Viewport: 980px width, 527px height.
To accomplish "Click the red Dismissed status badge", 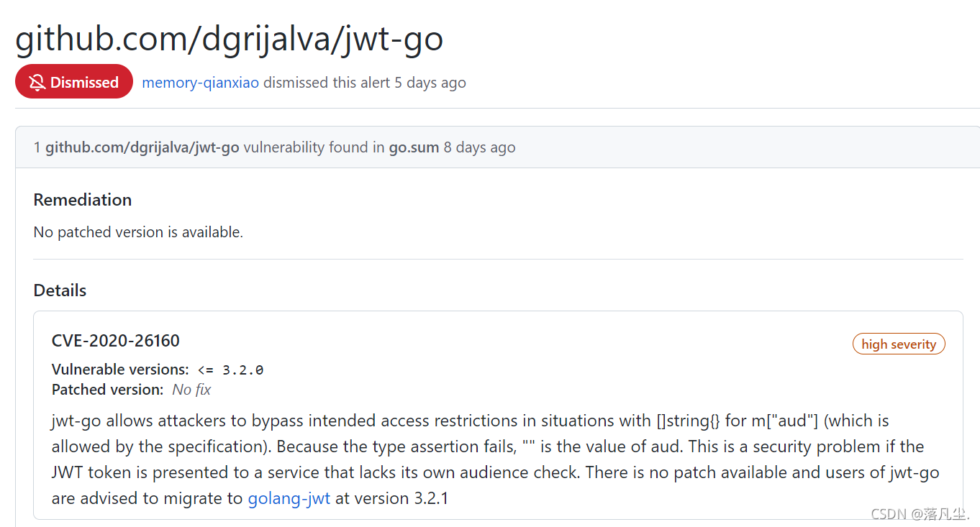I will (74, 81).
